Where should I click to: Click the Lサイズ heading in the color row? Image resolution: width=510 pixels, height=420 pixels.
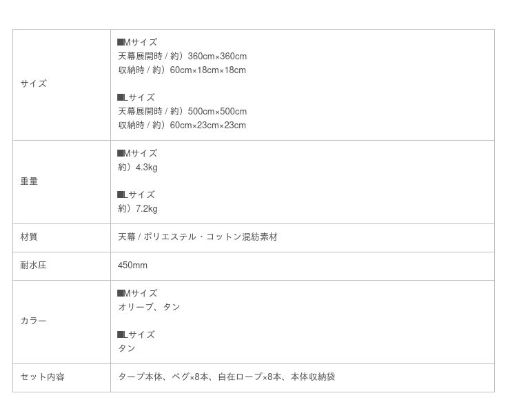coord(136,335)
